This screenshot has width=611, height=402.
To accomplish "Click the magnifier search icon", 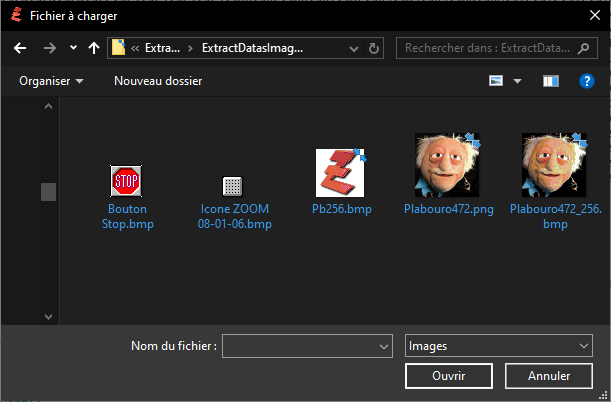I will tap(583, 48).
